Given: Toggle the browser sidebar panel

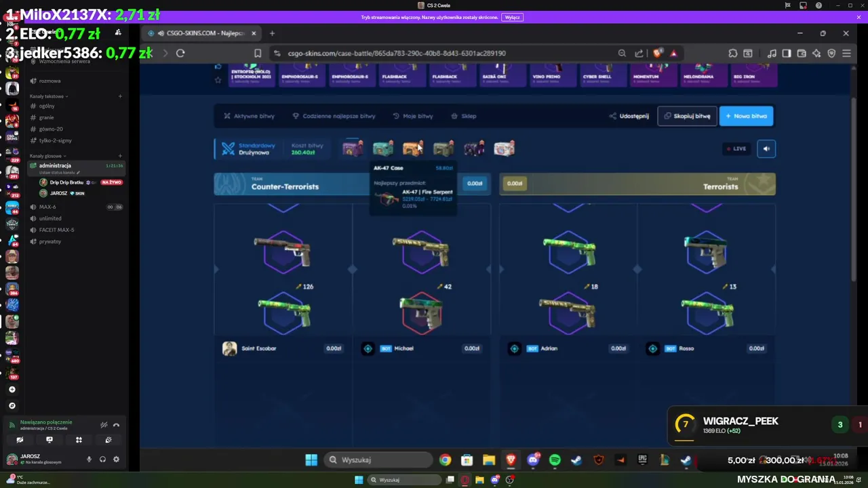Looking at the screenshot, I should (787, 53).
